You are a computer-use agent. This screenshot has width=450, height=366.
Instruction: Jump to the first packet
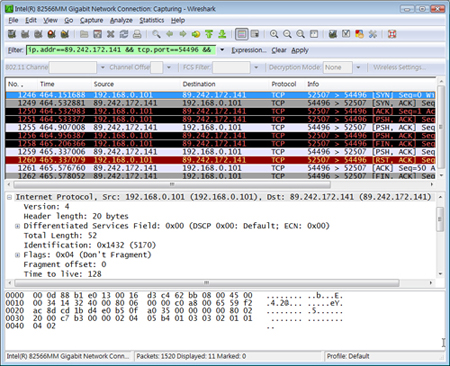(209, 34)
